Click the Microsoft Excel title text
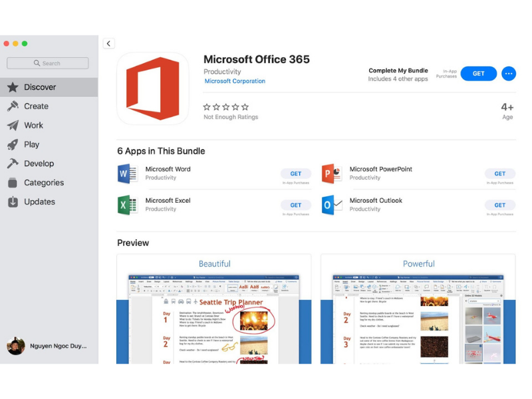Screen dimensions: 532x399 pyautogui.click(x=168, y=201)
